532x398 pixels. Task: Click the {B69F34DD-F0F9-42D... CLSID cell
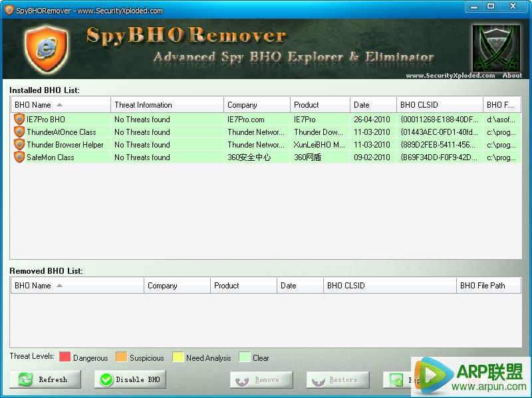(439, 157)
